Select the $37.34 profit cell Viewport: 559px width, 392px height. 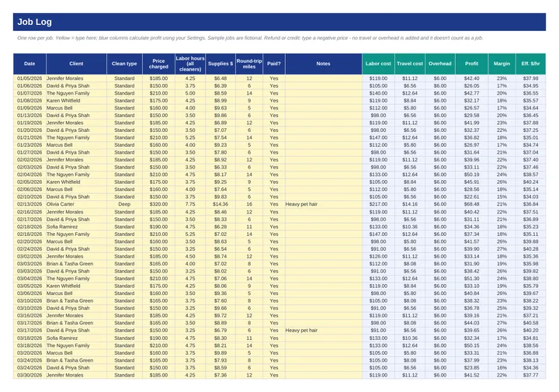click(x=472, y=234)
